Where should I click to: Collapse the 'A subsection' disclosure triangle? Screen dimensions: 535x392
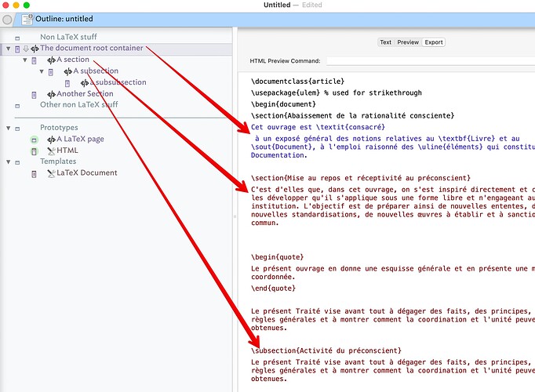41,71
